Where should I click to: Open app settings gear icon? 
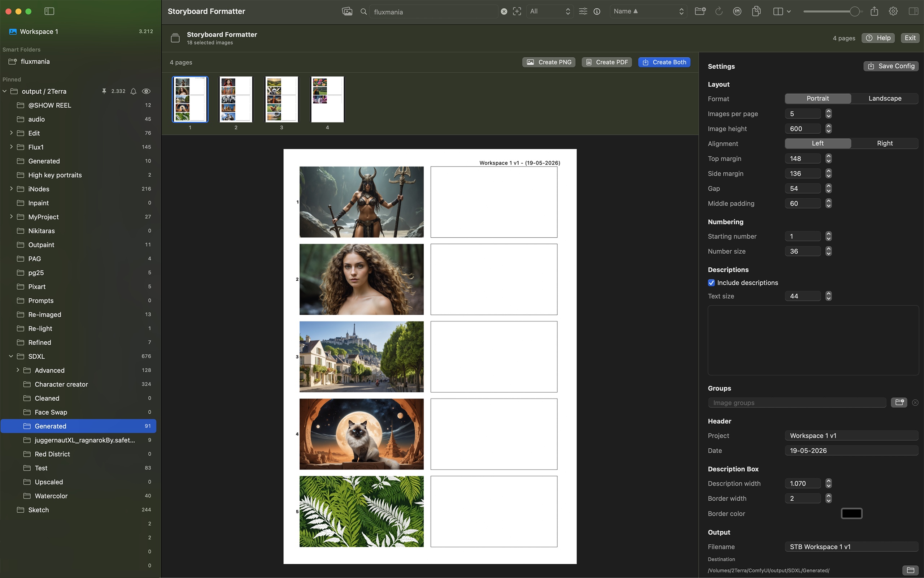[893, 12]
